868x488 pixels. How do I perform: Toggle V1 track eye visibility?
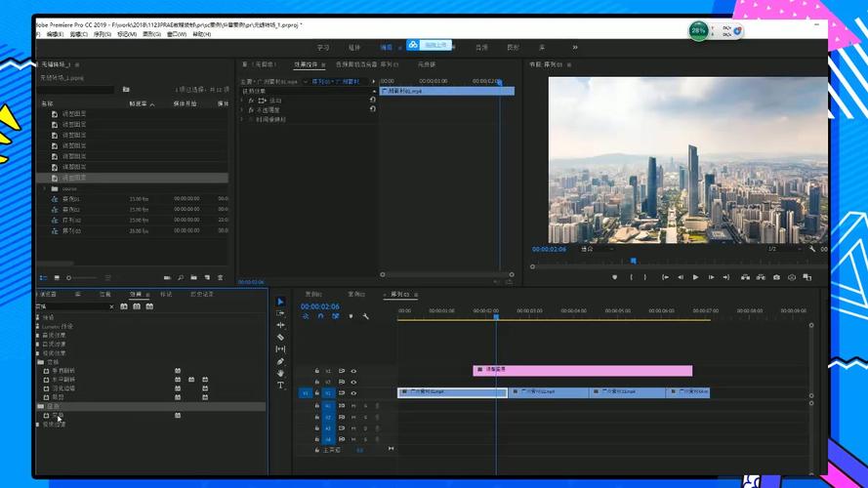coord(352,393)
